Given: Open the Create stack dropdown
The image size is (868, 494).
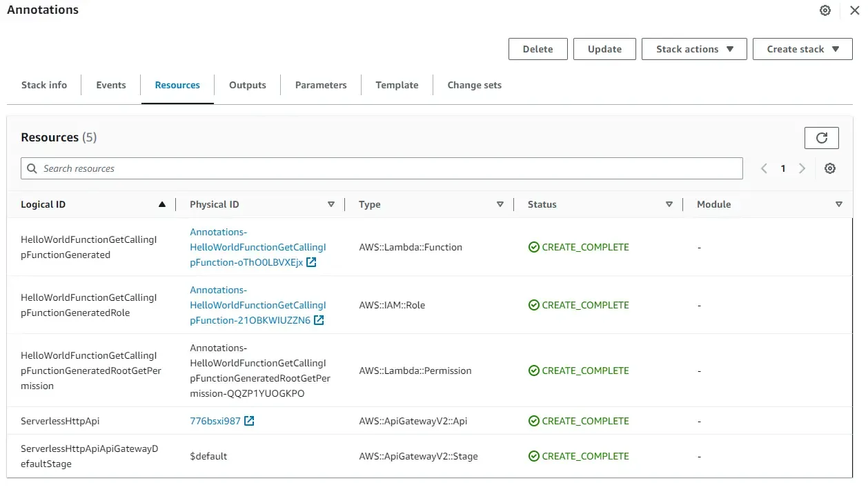Looking at the screenshot, I should coord(802,49).
